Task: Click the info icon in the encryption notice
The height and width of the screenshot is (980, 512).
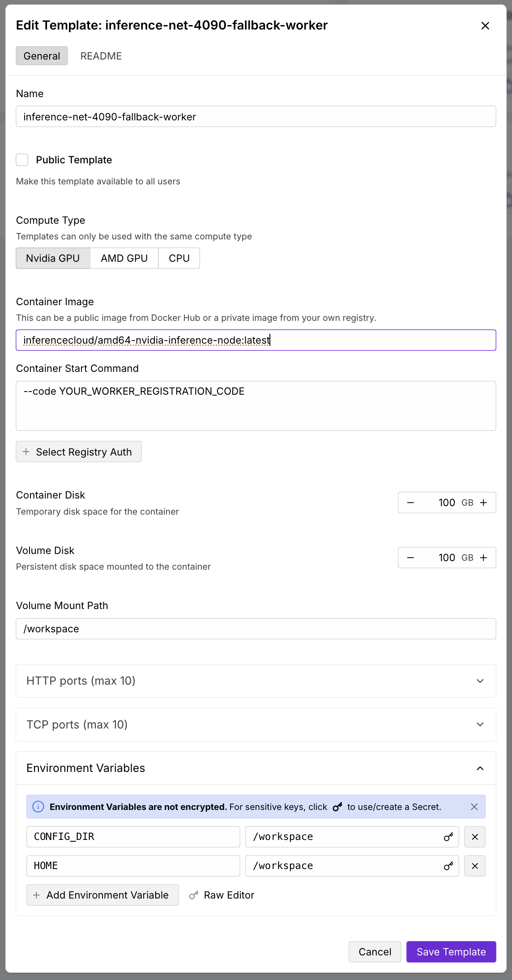Action: coord(38,806)
